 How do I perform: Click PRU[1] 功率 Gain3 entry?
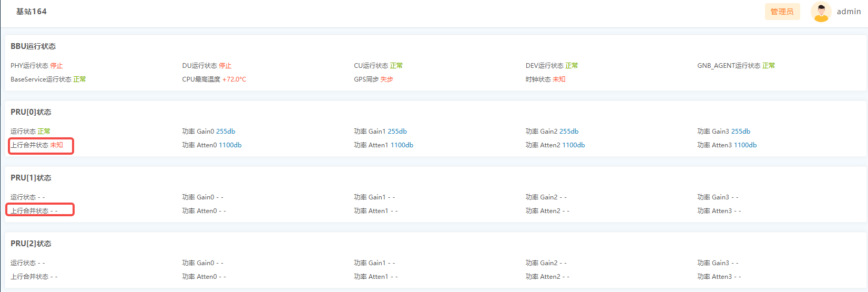coord(718,197)
